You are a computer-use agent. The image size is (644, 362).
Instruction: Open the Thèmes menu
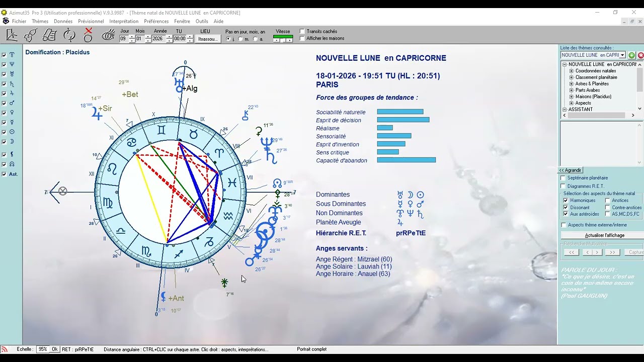40,21
